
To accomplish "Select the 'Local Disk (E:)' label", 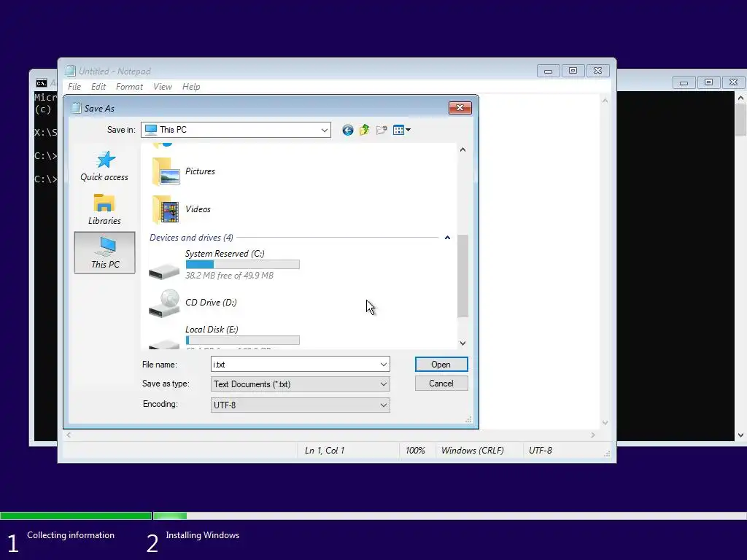I will click(x=212, y=329).
